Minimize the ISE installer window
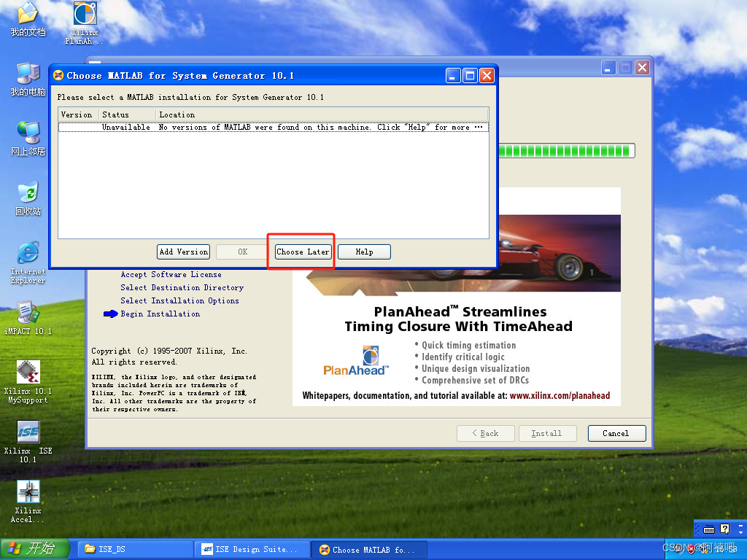747x560 pixels. [608, 68]
